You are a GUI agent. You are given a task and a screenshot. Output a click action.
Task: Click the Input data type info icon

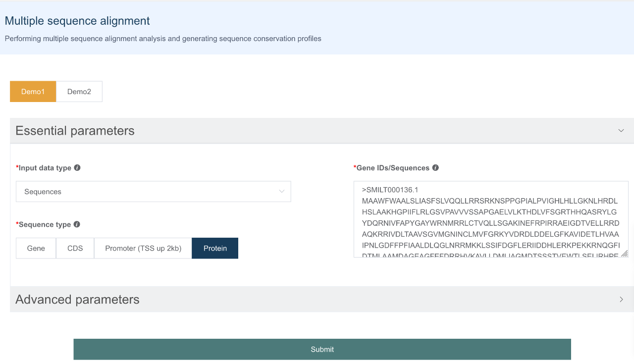77,167
